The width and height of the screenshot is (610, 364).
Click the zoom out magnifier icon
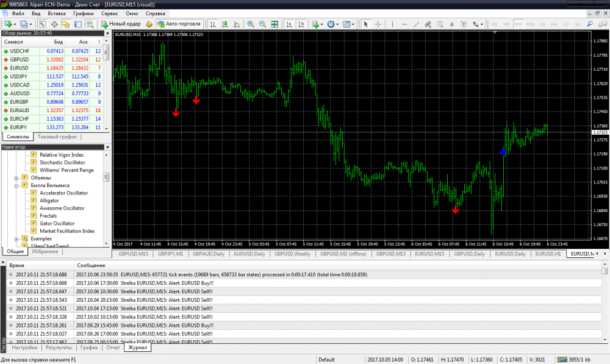[x=262, y=24]
